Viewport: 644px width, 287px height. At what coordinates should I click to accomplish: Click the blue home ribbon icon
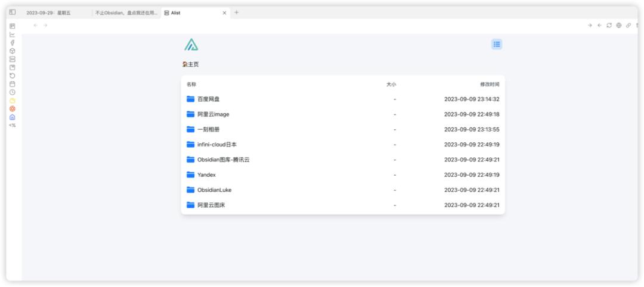[x=13, y=117]
